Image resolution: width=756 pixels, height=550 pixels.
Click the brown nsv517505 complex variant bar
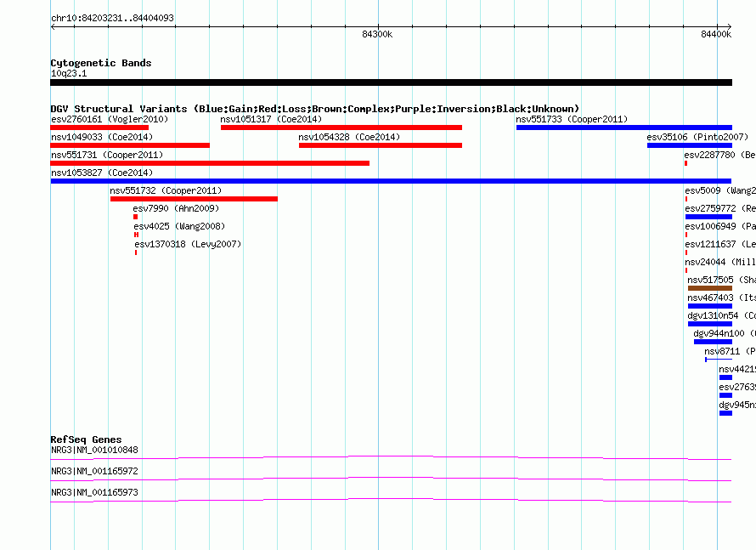point(710,288)
